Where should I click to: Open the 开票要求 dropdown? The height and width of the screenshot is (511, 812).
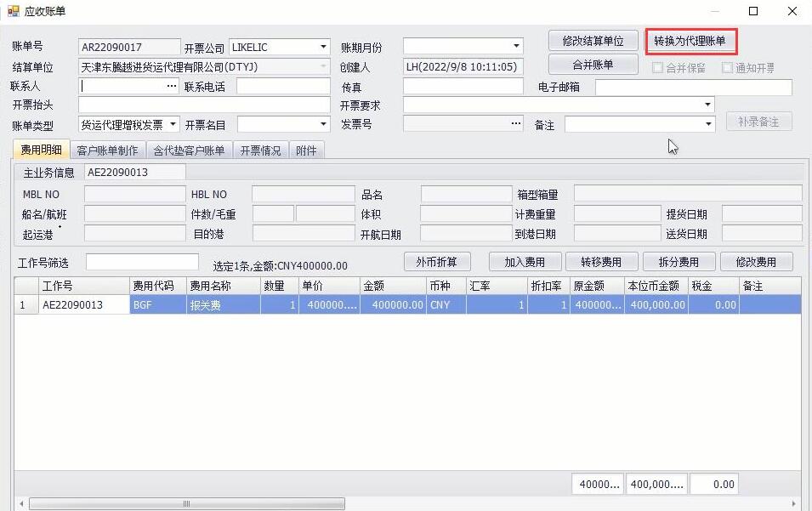tap(707, 105)
